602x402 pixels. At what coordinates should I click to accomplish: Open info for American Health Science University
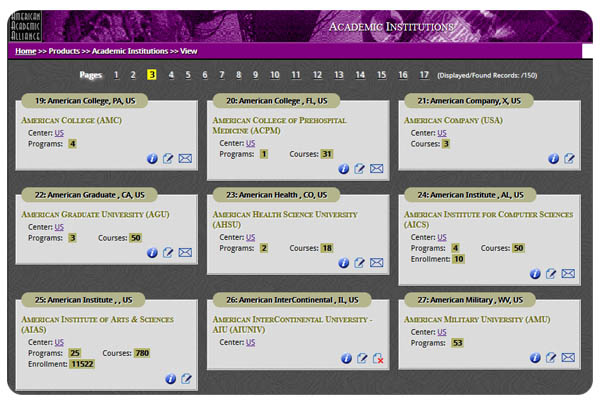[x=344, y=263]
